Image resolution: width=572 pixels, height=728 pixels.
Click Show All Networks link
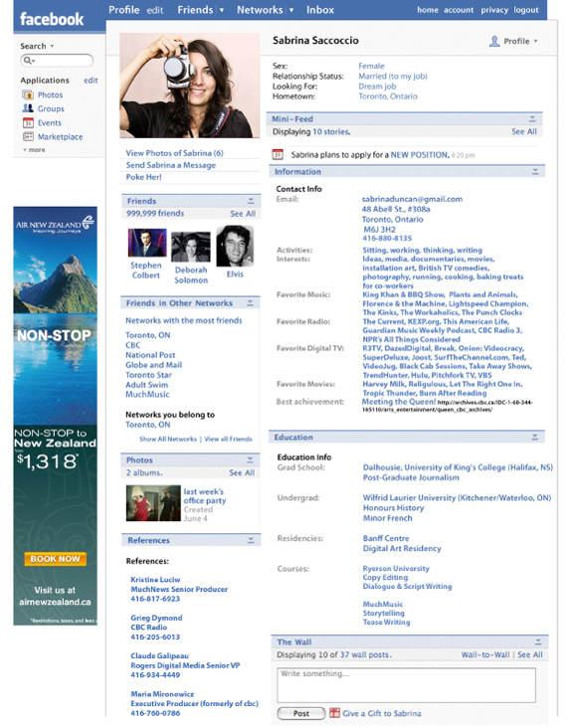(x=168, y=439)
